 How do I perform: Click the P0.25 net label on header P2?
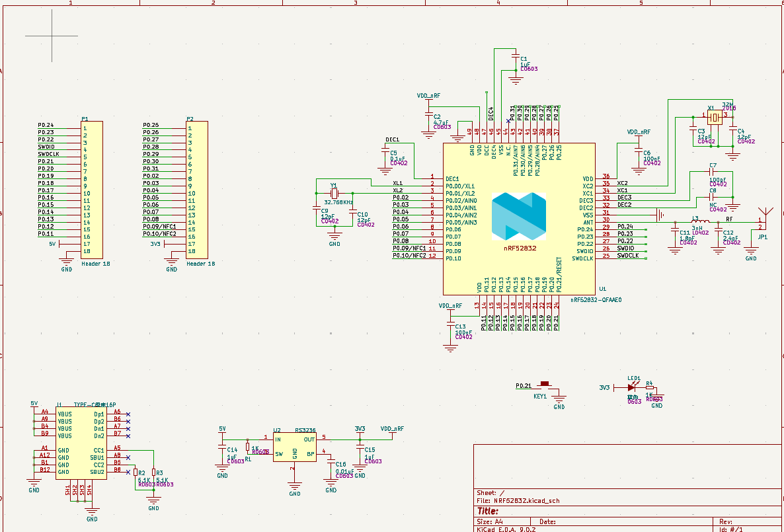151,125
